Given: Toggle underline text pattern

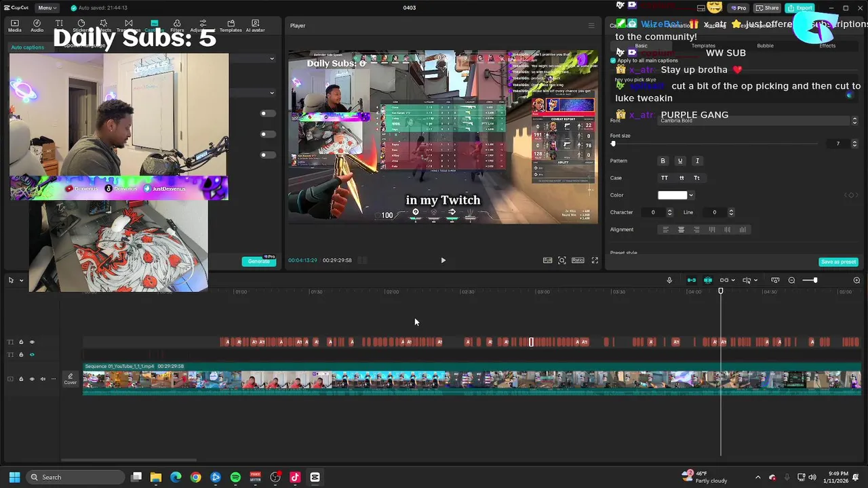Looking at the screenshot, I should (x=680, y=161).
